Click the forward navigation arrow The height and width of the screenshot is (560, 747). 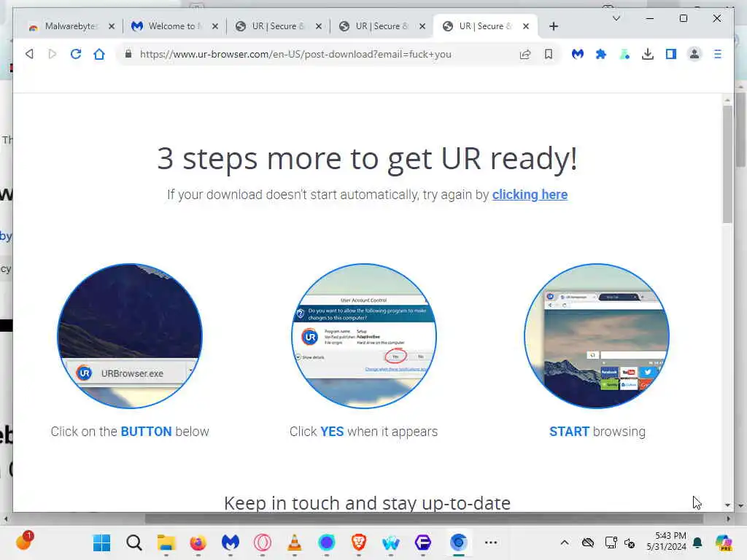(x=53, y=54)
